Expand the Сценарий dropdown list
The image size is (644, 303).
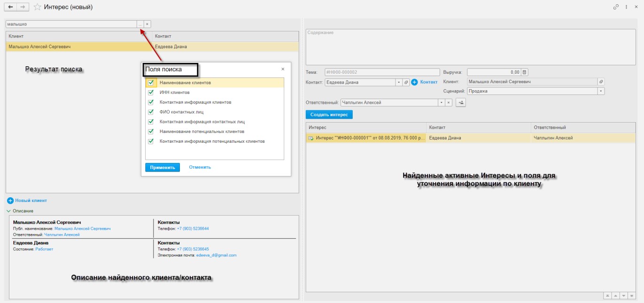point(601,91)
